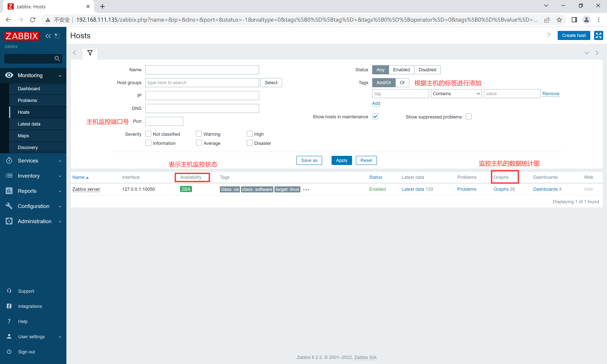Check the Not classified severity box

(148, 134)
